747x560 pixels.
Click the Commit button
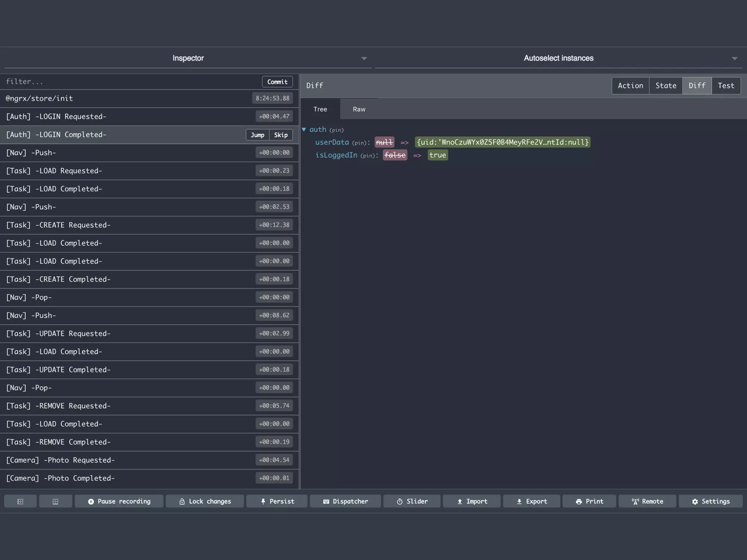(x=277, y=82)
